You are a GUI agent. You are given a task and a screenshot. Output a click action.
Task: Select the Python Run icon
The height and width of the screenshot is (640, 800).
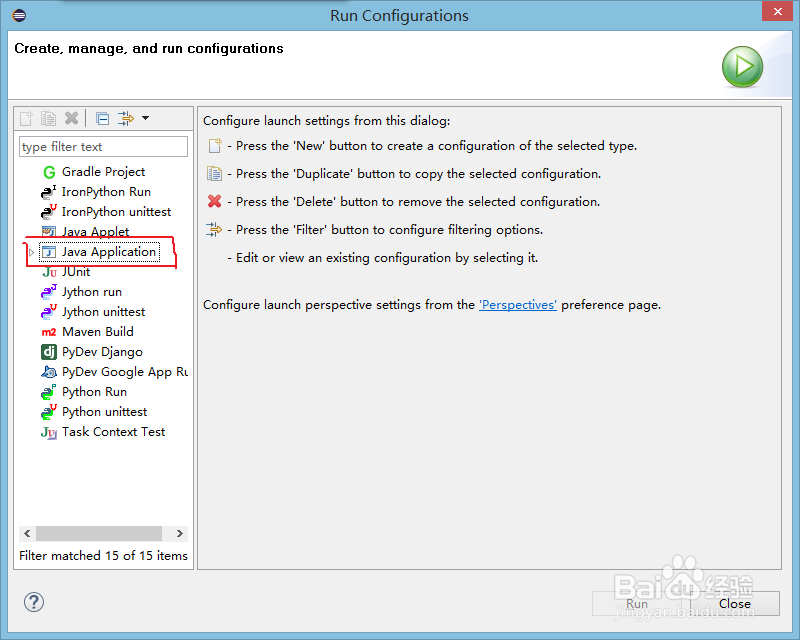tap(48, 392)
